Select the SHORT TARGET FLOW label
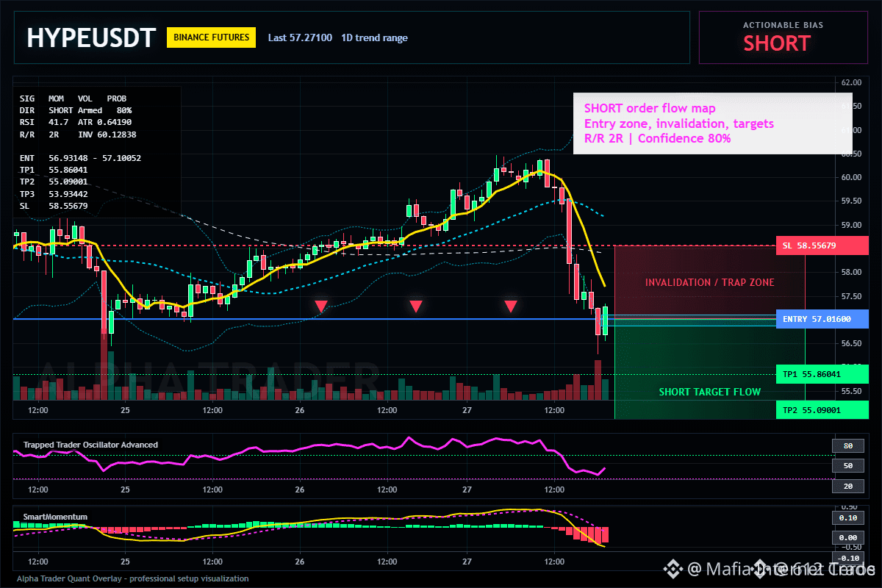The image size is (882, 588). pos(709,392)
